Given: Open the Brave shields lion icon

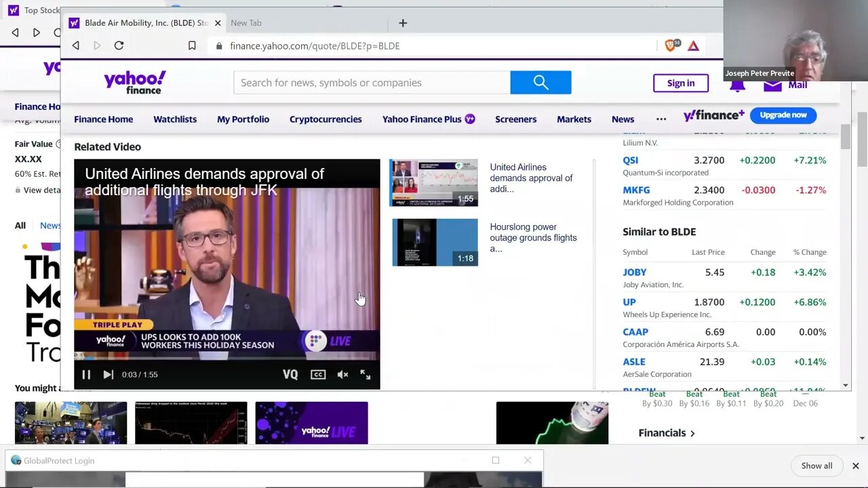Looking at the screenshot, I should [671, 45].
